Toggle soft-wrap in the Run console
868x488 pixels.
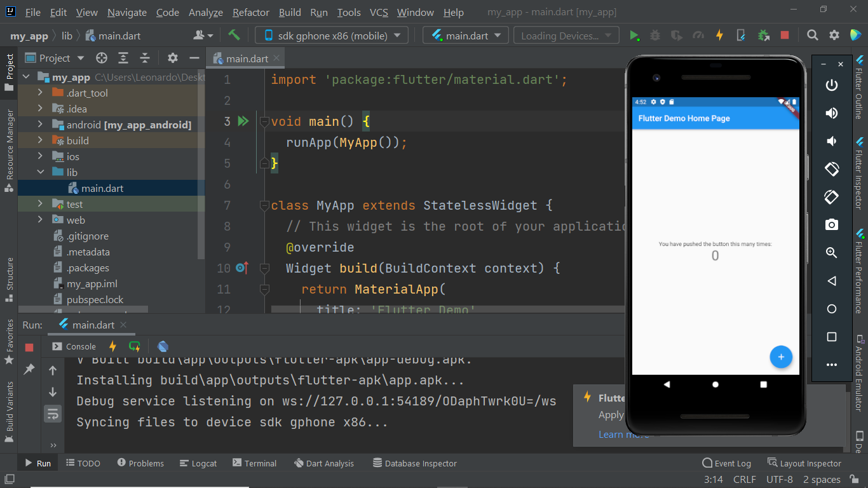[53, 414]
